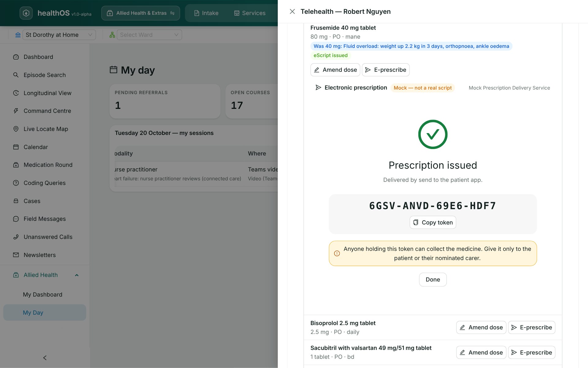E-prescribe Bisoprolol 2.5 mg tablet
Image resolution: width=588 pixels, height=368 pixels.
click(532, 328)
